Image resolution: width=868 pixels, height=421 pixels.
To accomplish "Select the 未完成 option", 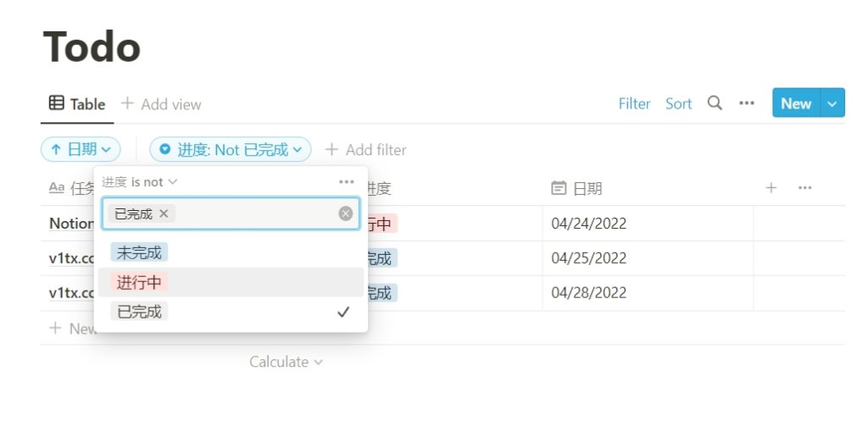I will click(x=231, y=252).
